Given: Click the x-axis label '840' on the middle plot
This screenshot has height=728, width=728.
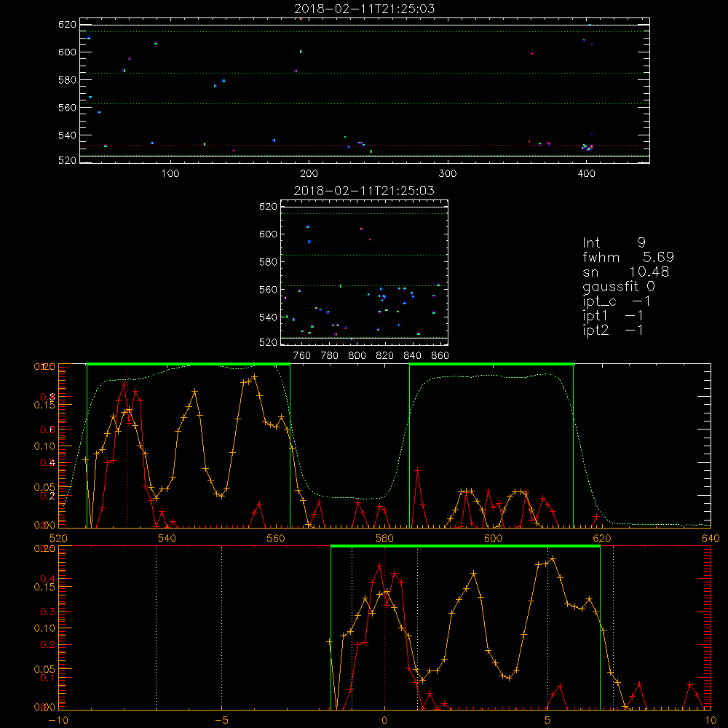Looking at the screenshot, I should click(x=412, y=356).
